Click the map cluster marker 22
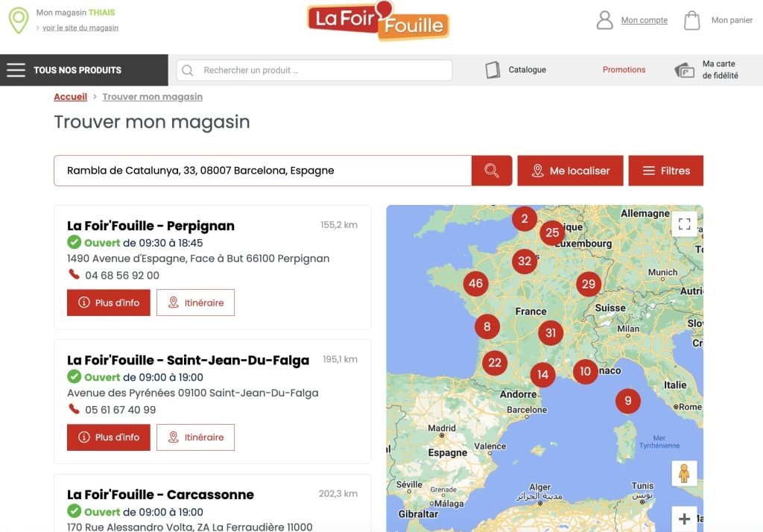763x532 pixels. click(495, 363)
